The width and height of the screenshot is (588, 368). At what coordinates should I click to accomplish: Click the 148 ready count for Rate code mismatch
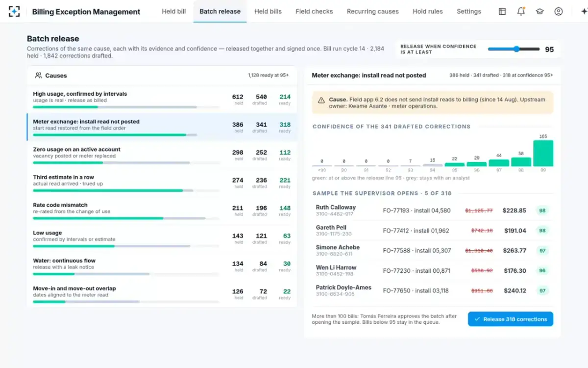click(x=285, y=208)
